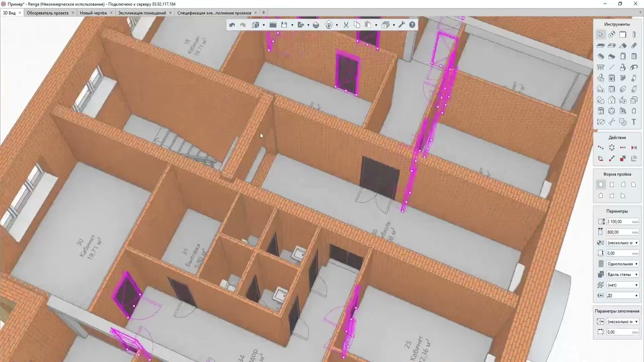The width and height of the screenshot is (644, 362).
Task: Click the Paste clipboard icon
Action: (x=368, y=25)
